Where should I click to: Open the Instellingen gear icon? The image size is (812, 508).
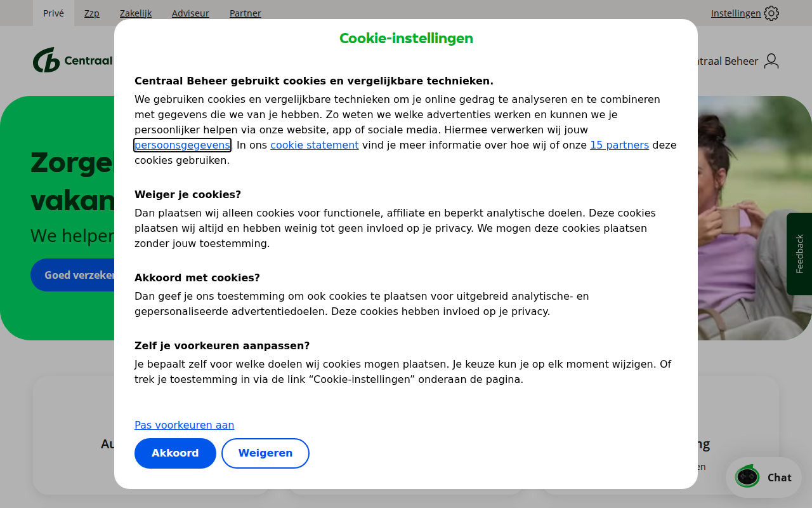coord(771,13)
